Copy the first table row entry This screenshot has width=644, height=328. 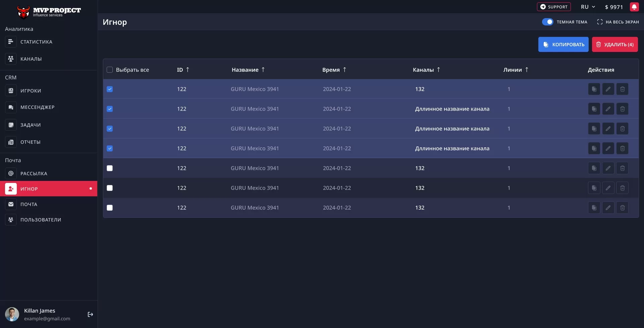pyautogui.click(x=594, y=89)
